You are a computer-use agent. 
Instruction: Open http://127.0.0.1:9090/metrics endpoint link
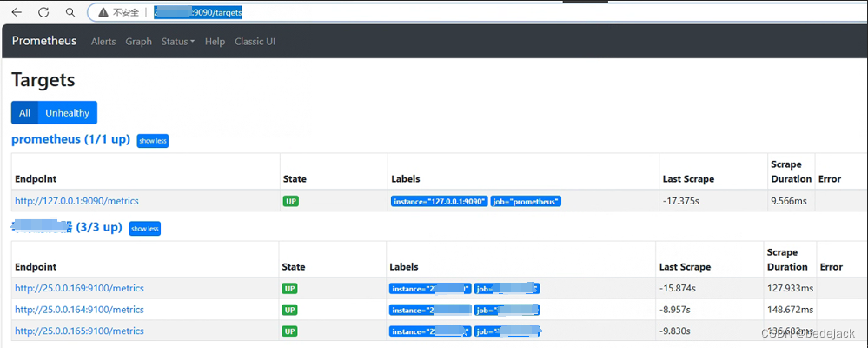[77, 201]
